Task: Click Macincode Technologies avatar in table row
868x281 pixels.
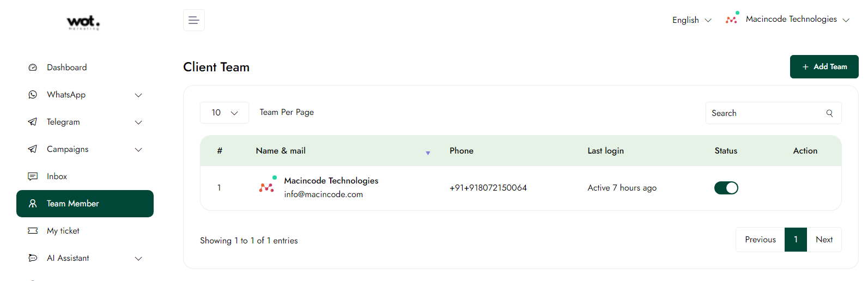Action: click(x=267, y=187)
